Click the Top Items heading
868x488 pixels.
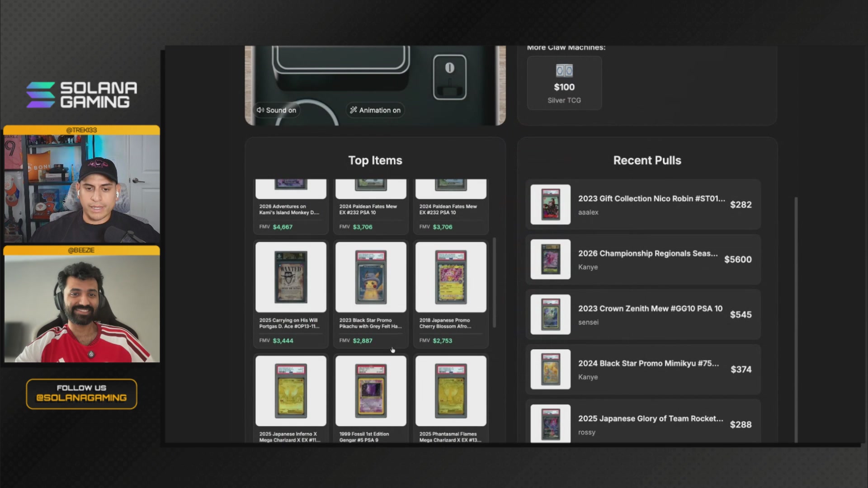coord(375,160)
